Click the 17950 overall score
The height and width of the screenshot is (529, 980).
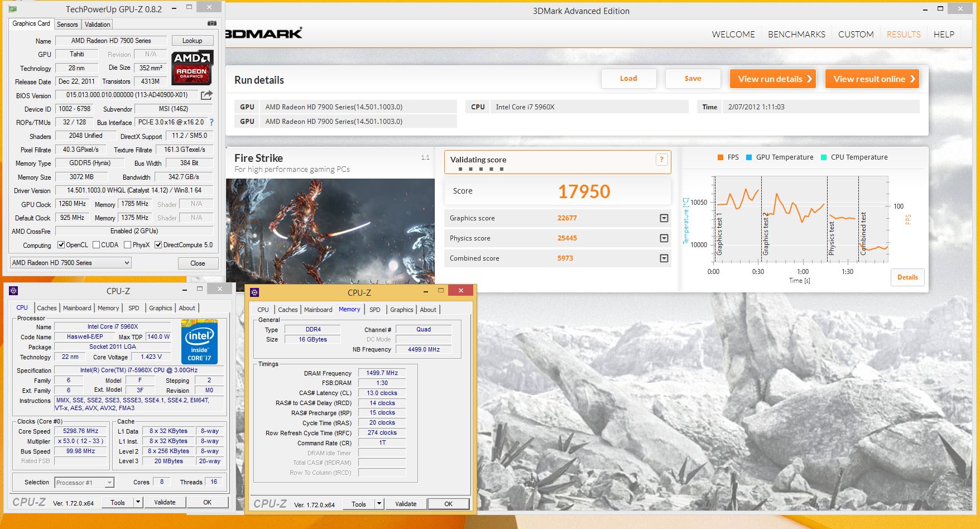(x=584, y=191)
